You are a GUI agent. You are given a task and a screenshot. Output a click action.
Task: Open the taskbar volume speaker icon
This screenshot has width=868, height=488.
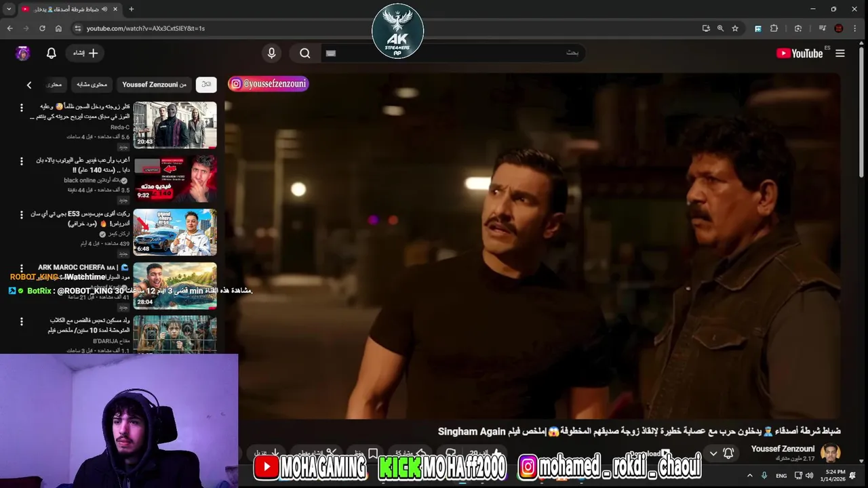[809, 475]
